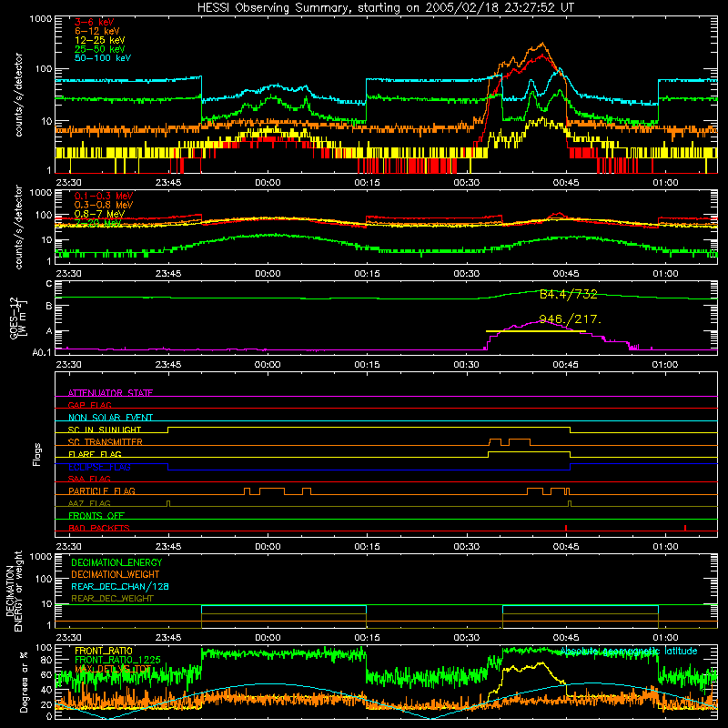Select the NON_SOLAR_EVENT flag label
Image resolution: width=728 pixels, height=728 pixels.
[x=110, y=418]
